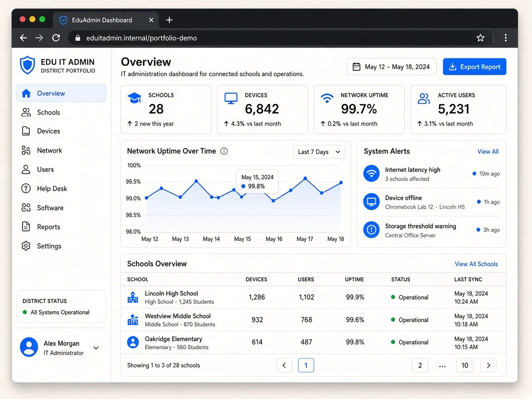Select page 2 in the pagination
Viewport: 532px width, 399px height.
[x=420, y=365]
